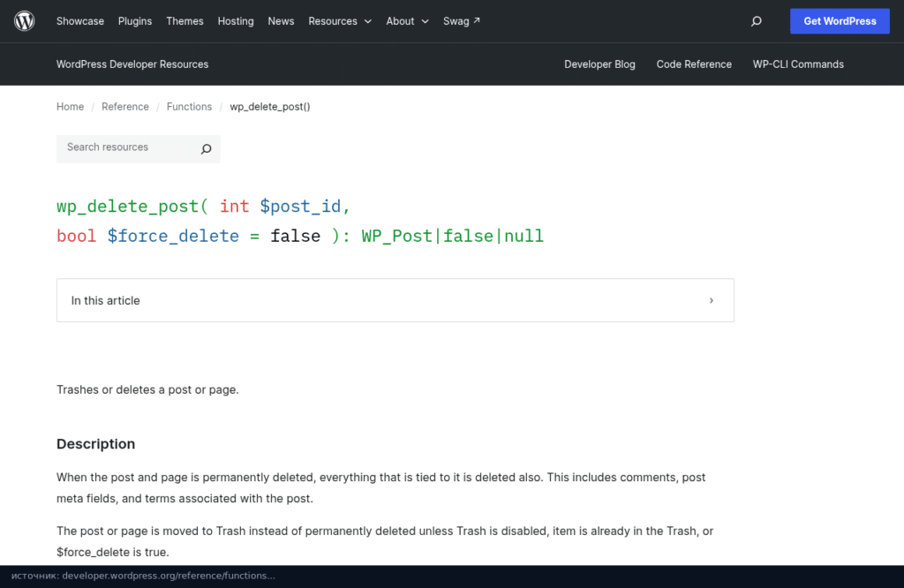
Task: Click the Home breadcrumb link
Action: click(71, 107)
